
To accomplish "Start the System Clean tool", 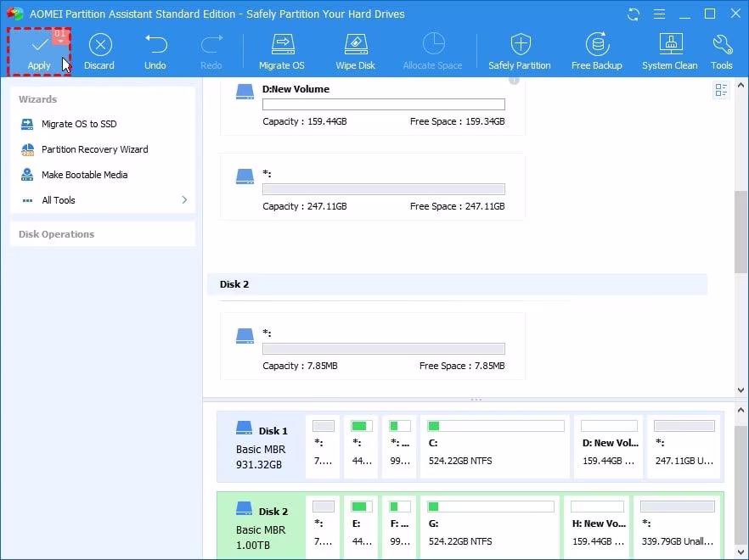I will click(670, 52).
